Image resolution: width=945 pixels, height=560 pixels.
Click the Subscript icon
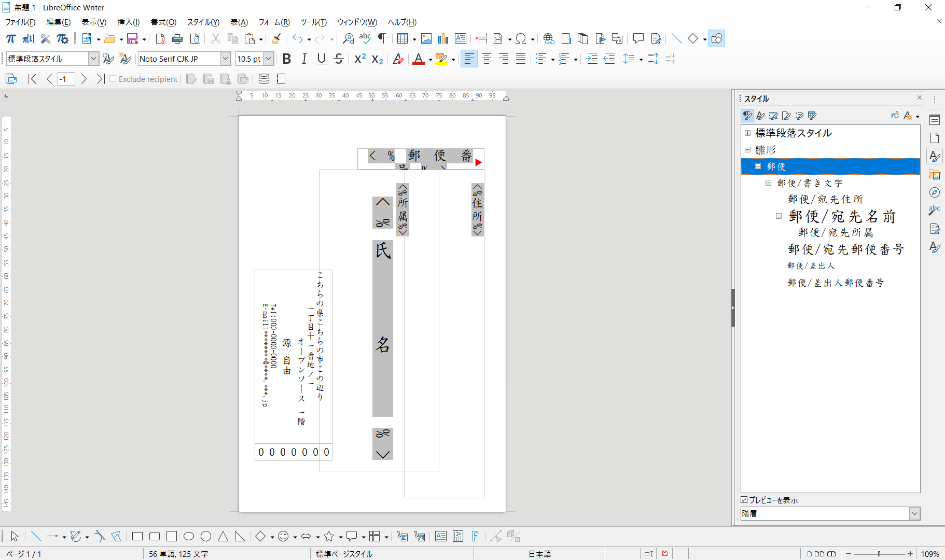[x=378, y=59]
